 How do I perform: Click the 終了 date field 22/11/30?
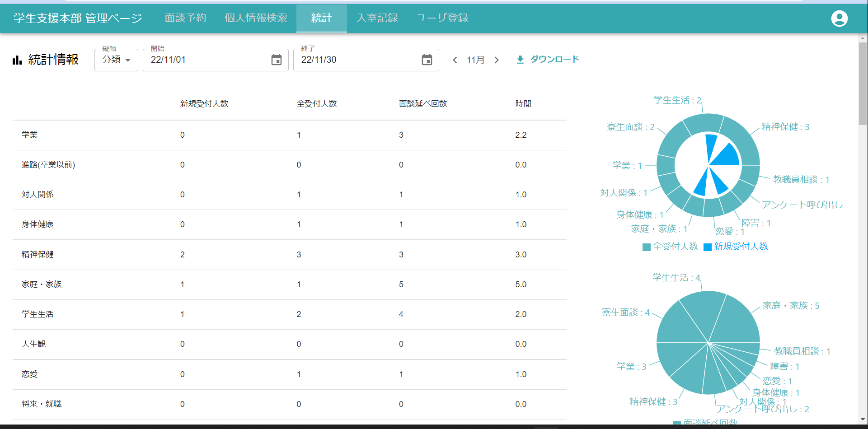pyautogui.click(x=366, y=60)
